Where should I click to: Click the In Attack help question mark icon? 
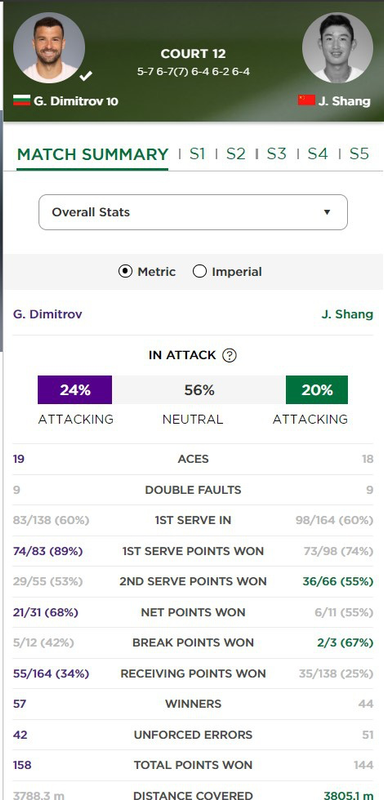click(x=229, y=355)
